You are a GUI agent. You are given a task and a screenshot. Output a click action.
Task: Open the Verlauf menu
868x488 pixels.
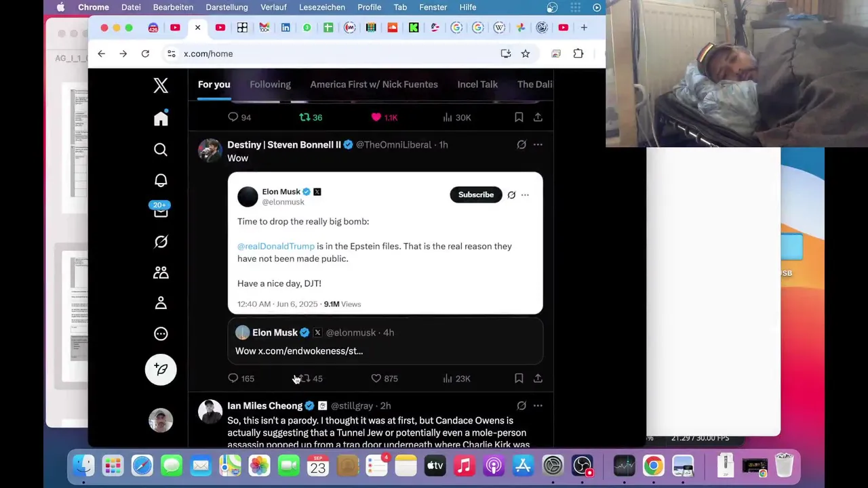pyautogui.click(x=273, y=7)
